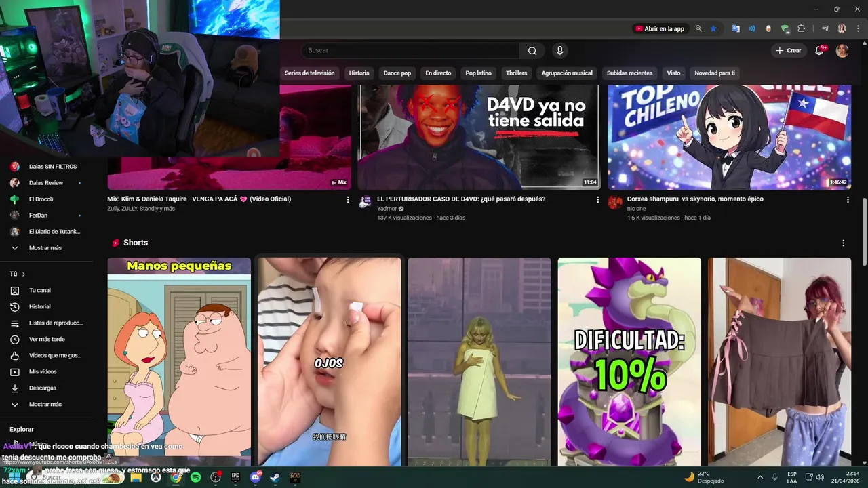Open File Explorer from the taskbar
This screenshot has height=488, width=868.
[136, 477]
